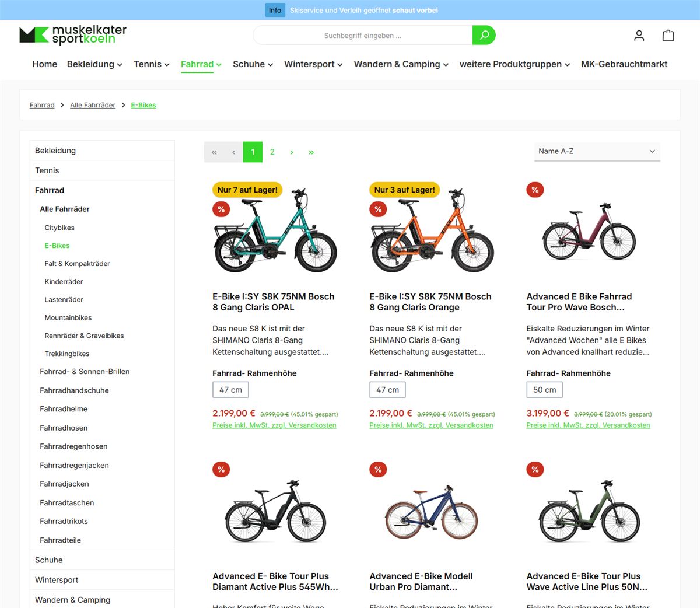
Task: Click Alle Fahrräder breadcrumb link
Action: pyautogui.click(x=93, y=105)
